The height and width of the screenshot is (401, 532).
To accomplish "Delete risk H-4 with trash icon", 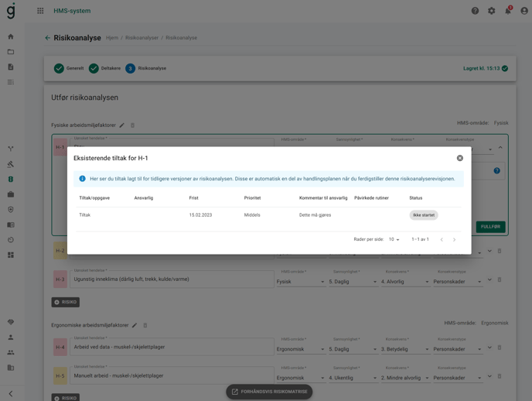I will coord(500,348).
